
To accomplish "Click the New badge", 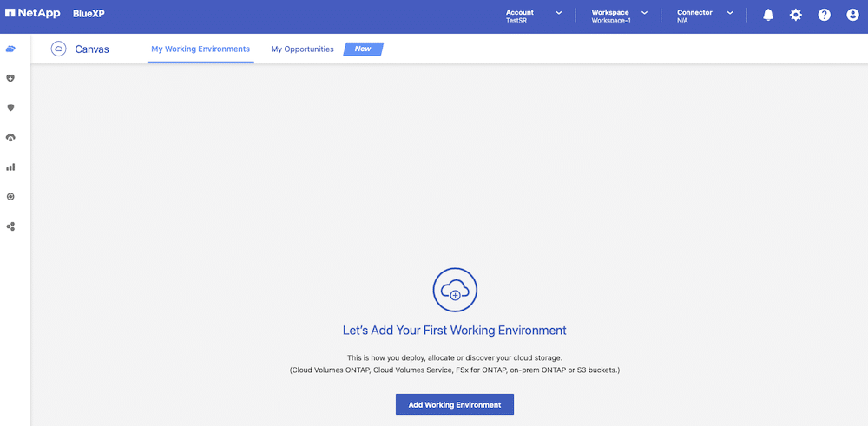I will (x=363, y=49).
